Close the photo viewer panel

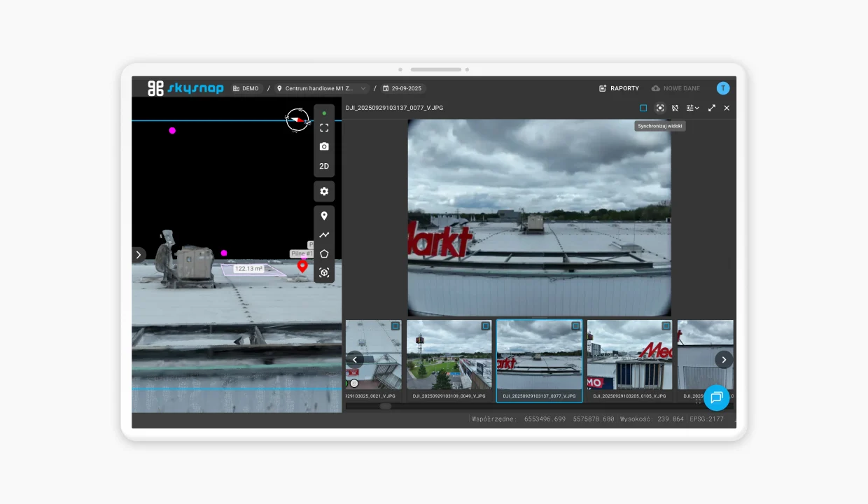[x=727, y=108]
